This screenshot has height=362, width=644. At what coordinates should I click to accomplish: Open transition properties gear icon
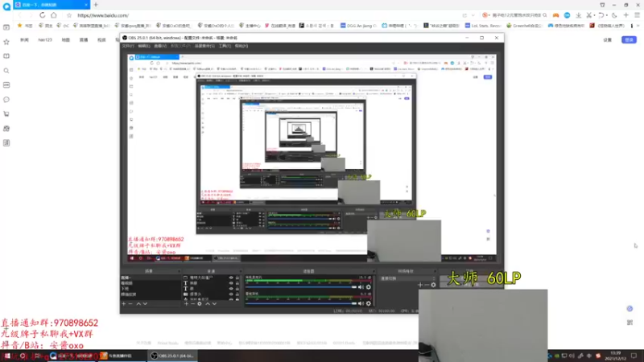[433, 285]
